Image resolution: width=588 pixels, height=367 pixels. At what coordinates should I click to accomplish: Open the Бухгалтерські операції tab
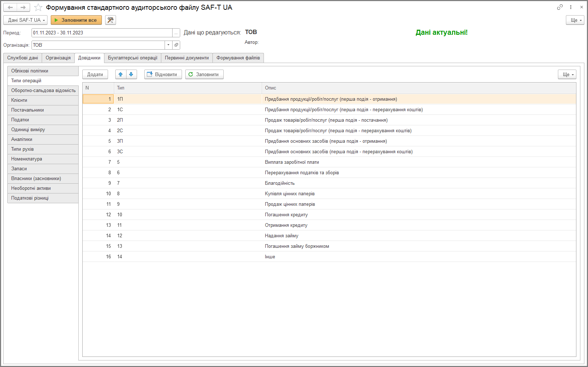133,58
